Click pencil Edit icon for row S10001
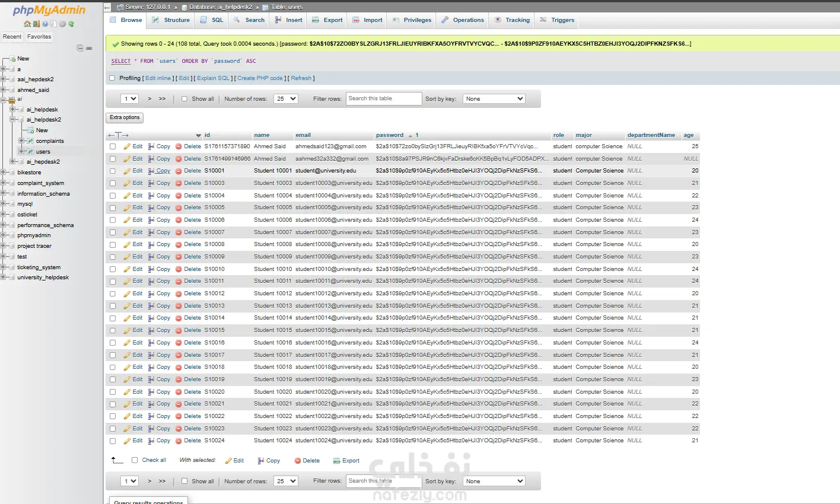840x504 pixels. point(127,171)
